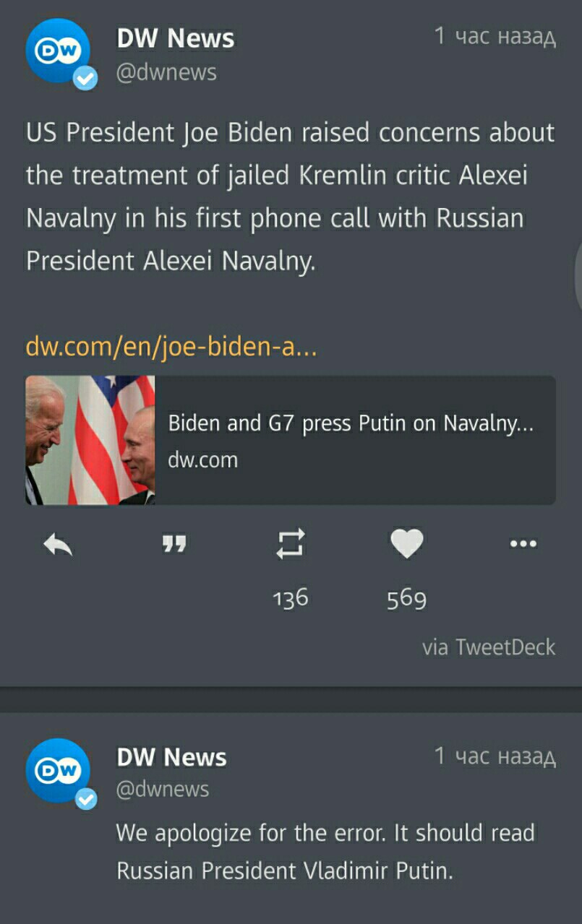Like the tweet with the heart icon
This screenshot has width=582, height=924.
coord(406,544)
